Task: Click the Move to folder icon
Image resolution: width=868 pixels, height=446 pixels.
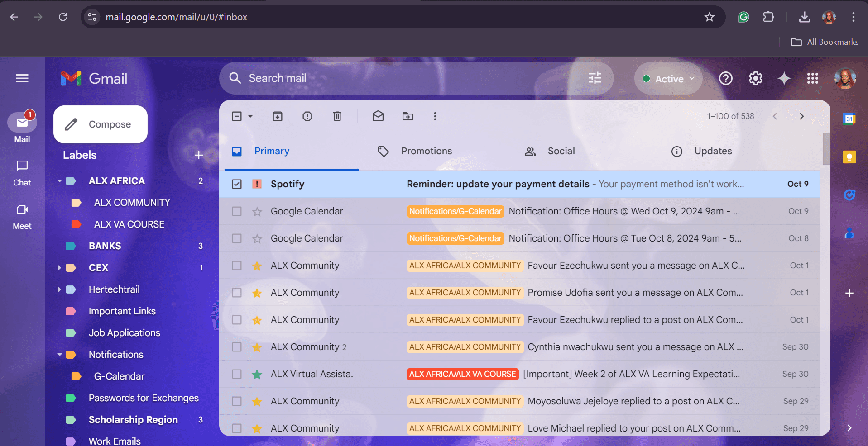Action: coord(408,116)
